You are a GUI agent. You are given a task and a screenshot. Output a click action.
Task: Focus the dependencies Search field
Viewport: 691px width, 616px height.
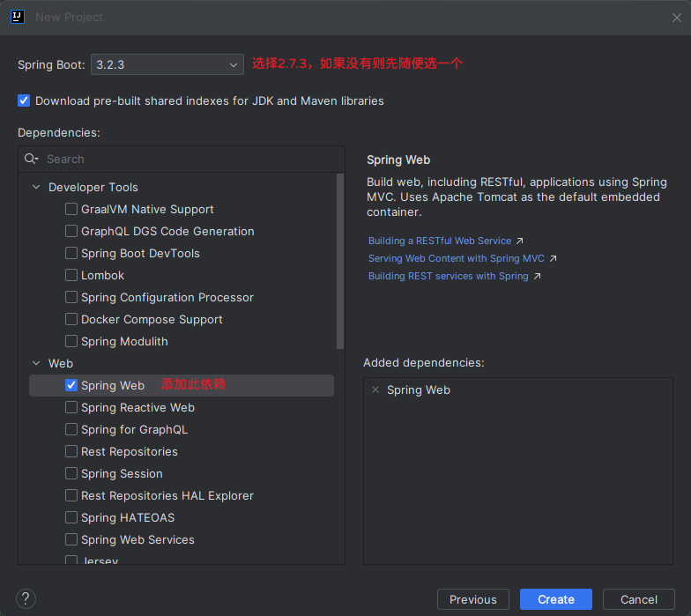(182, 159)
